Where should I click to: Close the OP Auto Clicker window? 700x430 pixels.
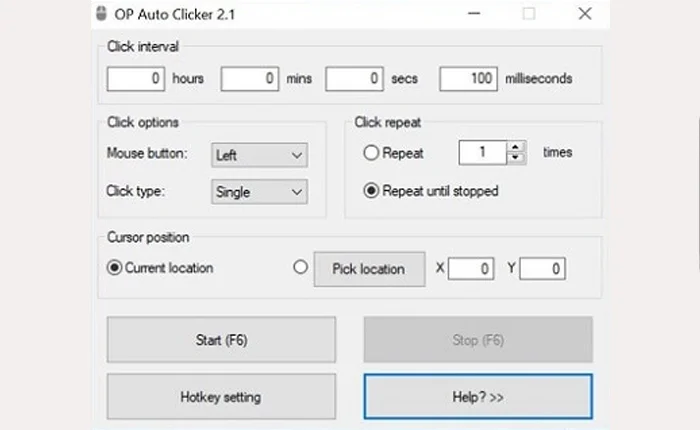pyautogui.click(x=585, y=14)
